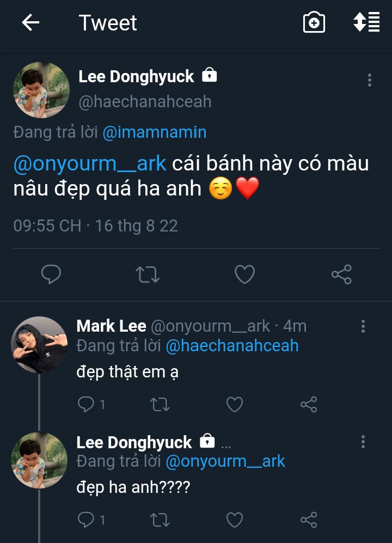392x543 pixels.
Task: Open the camera add-photo icon
Action: click(x=314, y=23)
